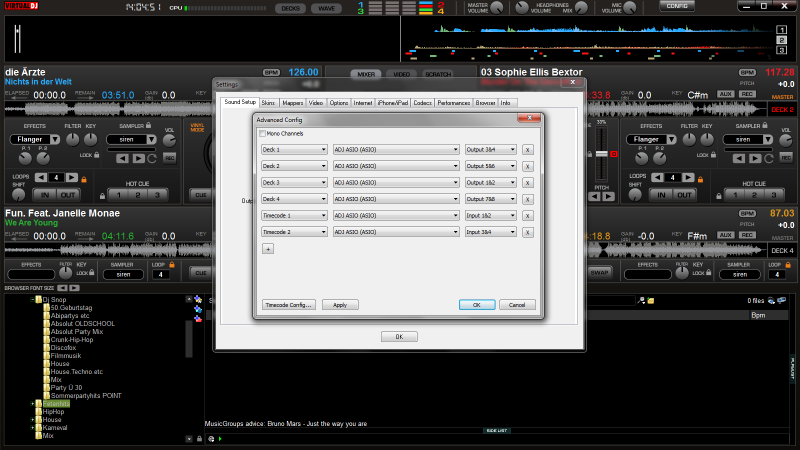Switch to the Performances tab

[454, 103]
